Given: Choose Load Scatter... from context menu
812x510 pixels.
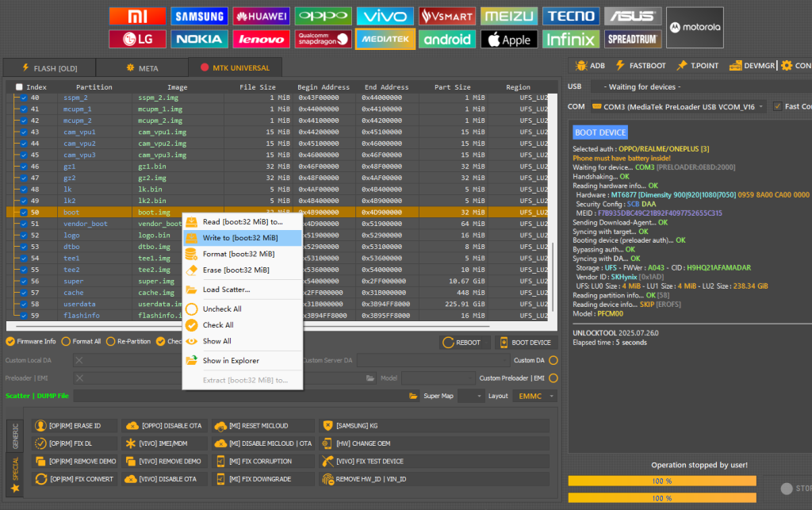Looking at the screenshot, I should (x=243, y=290).
